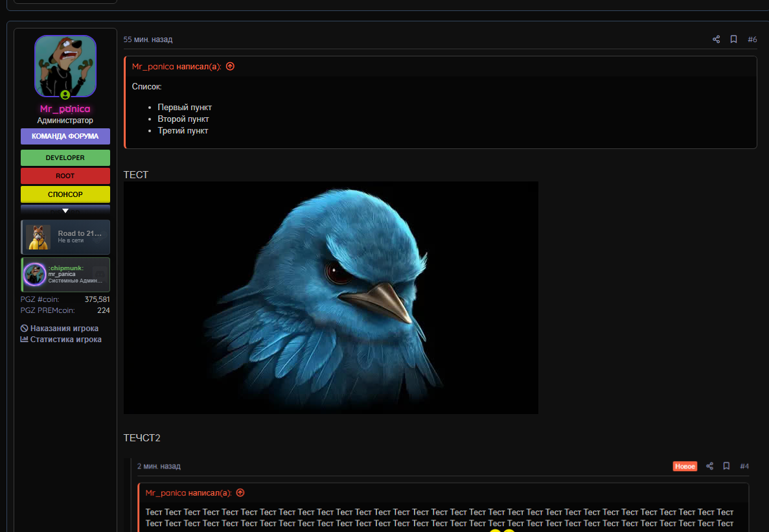Click the prohibition icon beside Наказания игрока

click(23, 329)
